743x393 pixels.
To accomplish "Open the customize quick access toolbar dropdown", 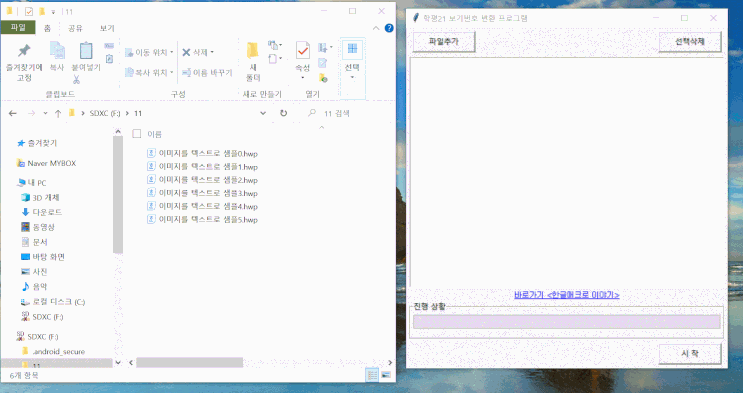I will click(x=53, y=11).
